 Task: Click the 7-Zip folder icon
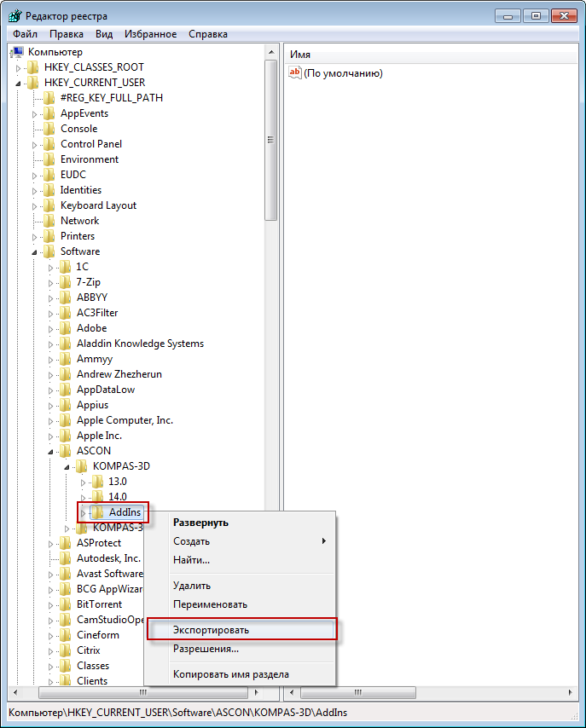(66, 282)
